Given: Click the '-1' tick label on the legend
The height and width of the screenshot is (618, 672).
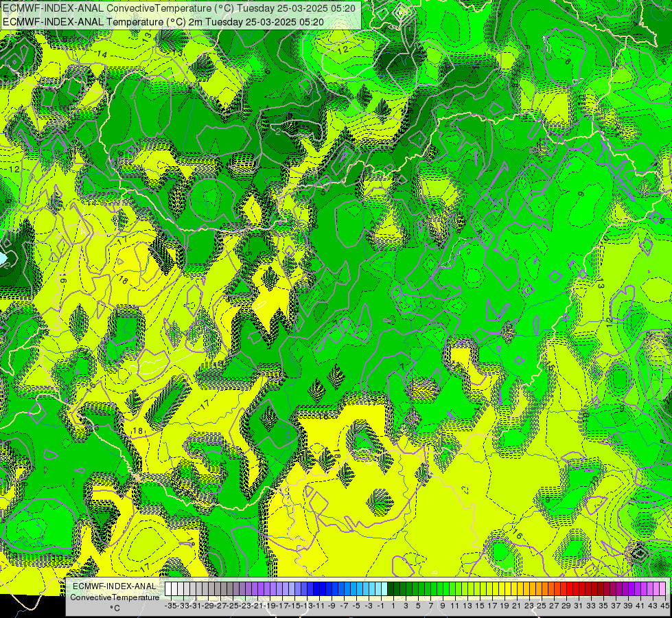Looking at the screenshot, I should (x=380, y=606).
